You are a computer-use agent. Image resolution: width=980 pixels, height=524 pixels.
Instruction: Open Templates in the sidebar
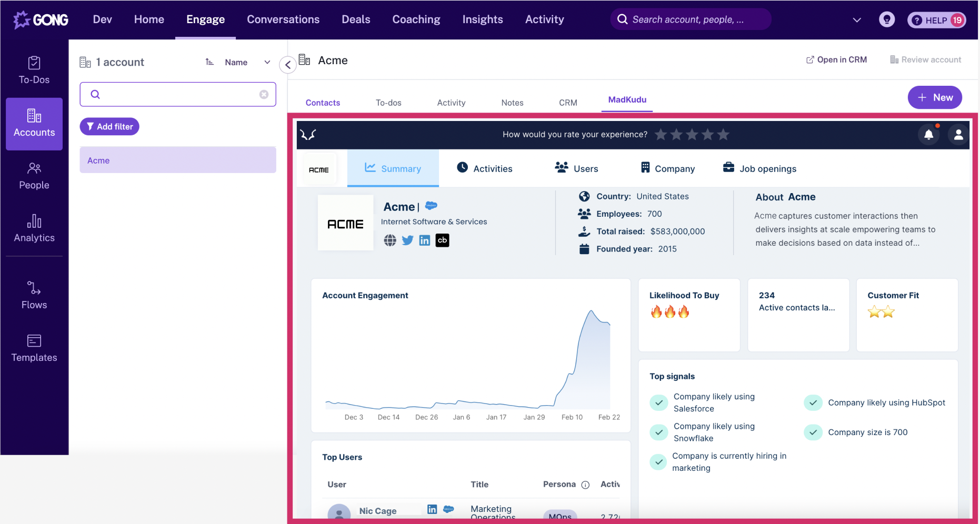pyautogui.click(x=34, y=348)
